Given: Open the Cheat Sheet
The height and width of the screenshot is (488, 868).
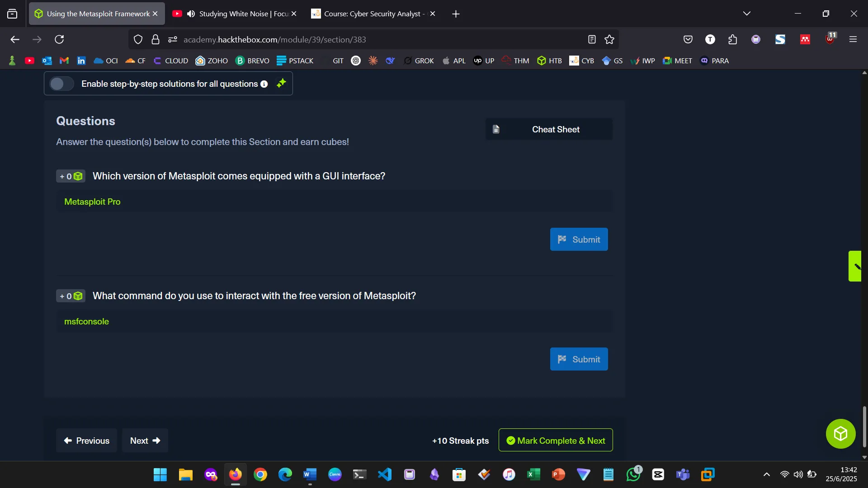Looking at the screenshot, I should pyautogui.click(x=548, y=129).
